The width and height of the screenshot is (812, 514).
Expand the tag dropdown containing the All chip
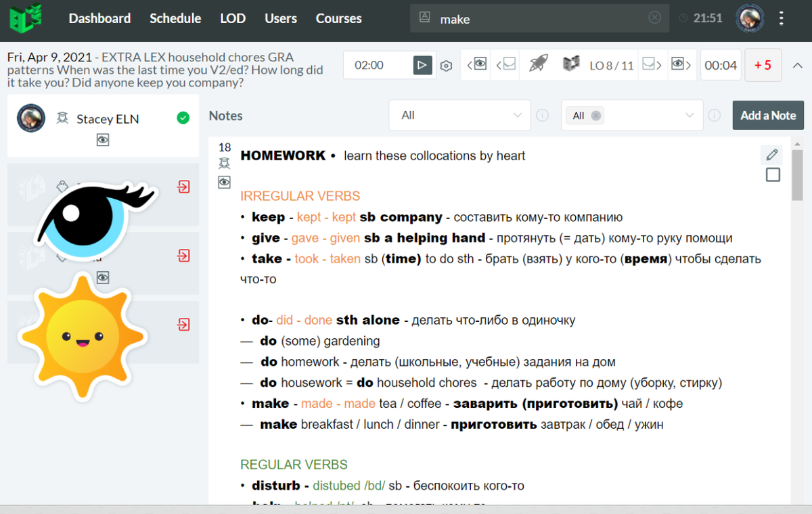pyautogui.click(x=632, y=116)
